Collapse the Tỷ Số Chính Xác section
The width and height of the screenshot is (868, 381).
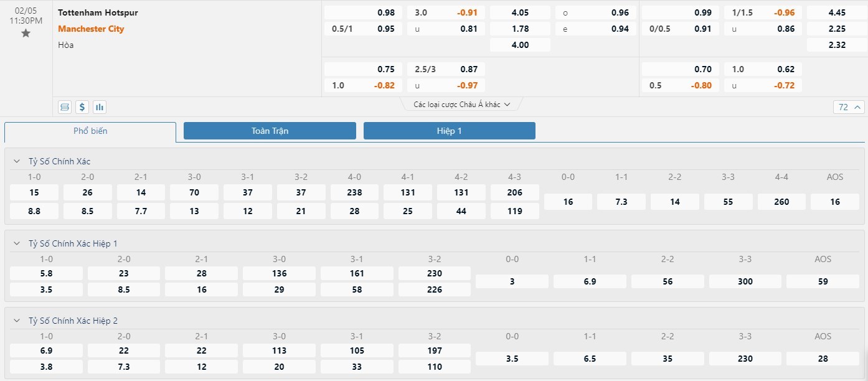(17, 161)
